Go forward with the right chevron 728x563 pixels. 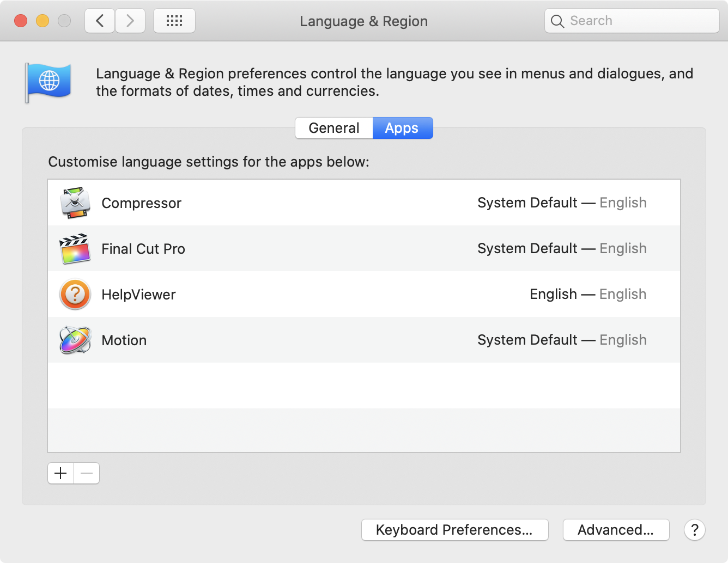(130, 21)
